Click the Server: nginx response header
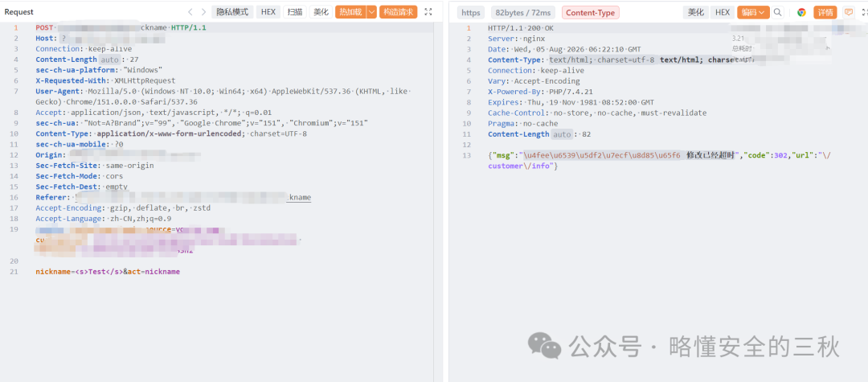Image resolution: width=868 pixels, height=382 pixels. (x=517, y=39)
